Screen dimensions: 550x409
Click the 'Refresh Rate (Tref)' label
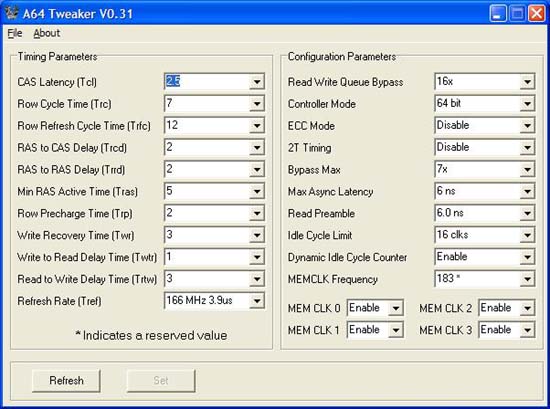pyautogui.click(x=59, y=301)
